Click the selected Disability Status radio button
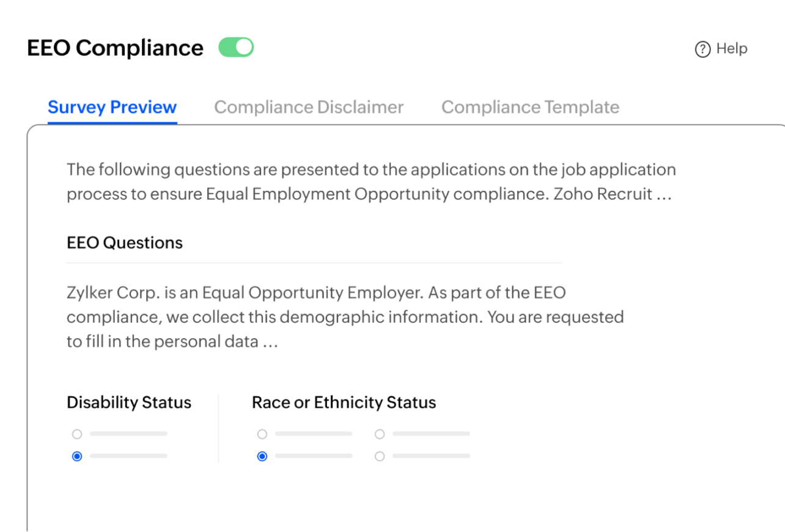This screenshot has height=532, width=785. coord(77,456)
